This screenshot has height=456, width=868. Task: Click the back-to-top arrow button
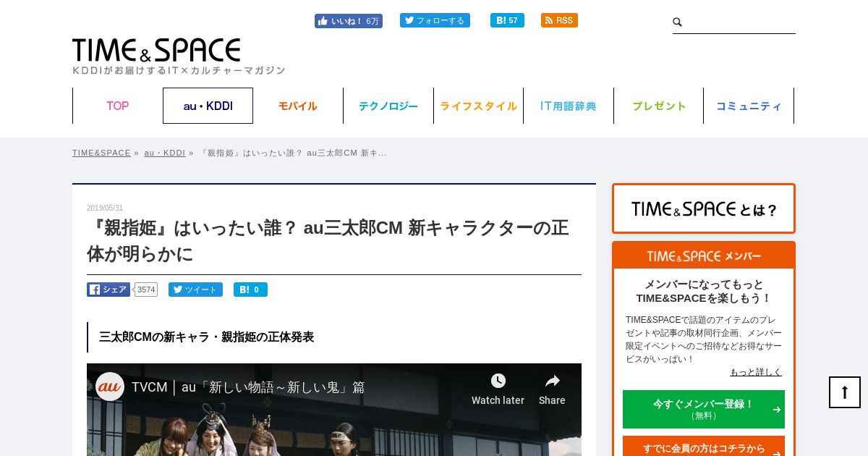click(845, 392)
